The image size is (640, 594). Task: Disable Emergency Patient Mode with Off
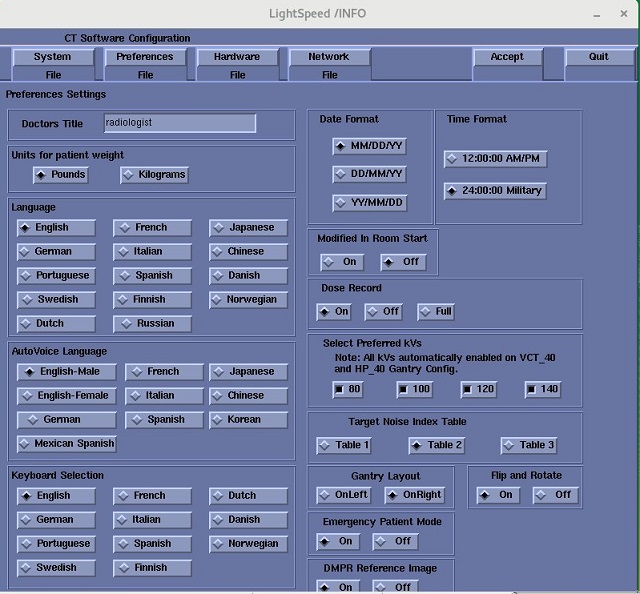395,542
